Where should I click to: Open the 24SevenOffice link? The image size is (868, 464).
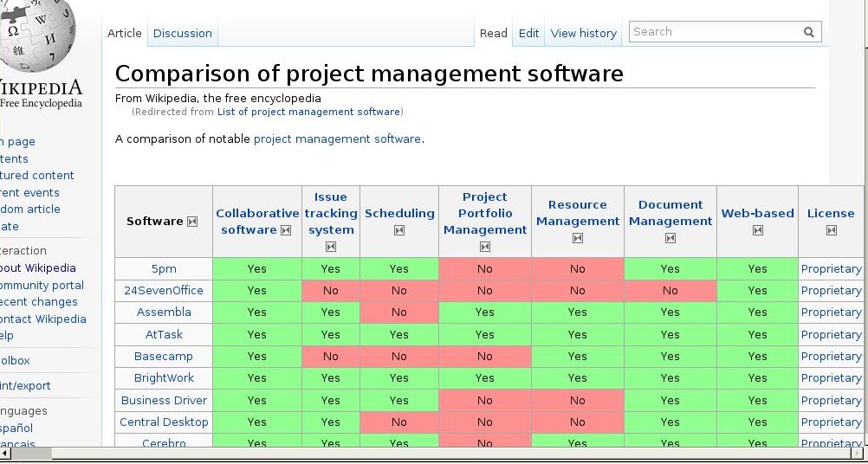[164, 290]
